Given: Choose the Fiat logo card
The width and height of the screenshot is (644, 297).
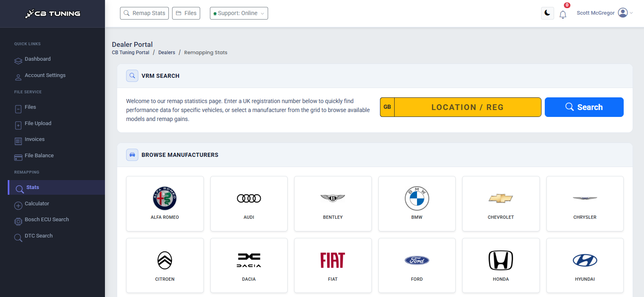Looking at the screenshot, I should click(x=333, y=266).
